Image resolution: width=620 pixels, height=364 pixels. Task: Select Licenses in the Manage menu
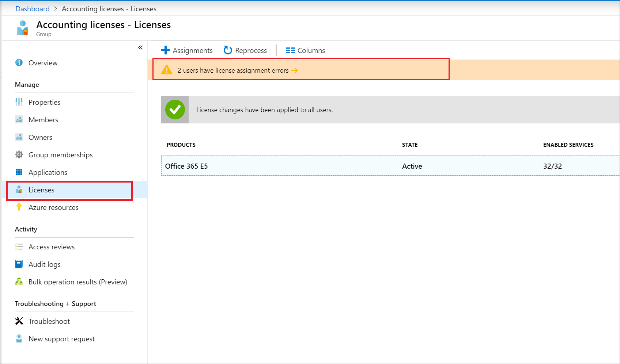pyautogui.click(x=41, y=190)
